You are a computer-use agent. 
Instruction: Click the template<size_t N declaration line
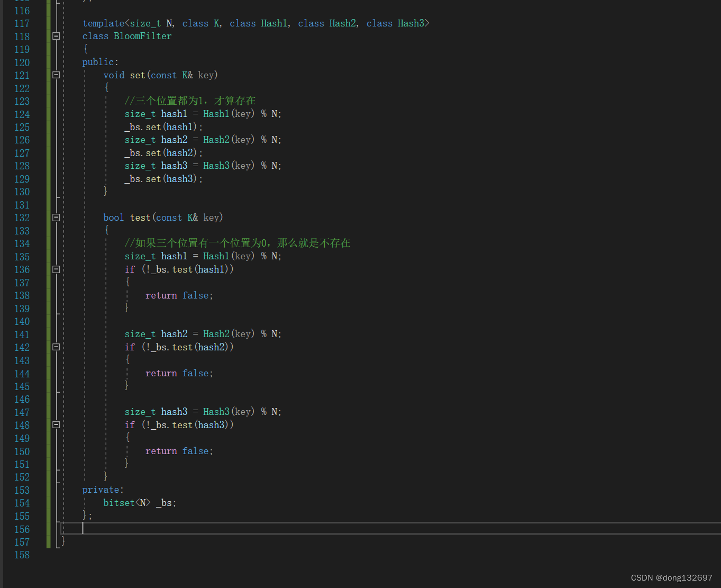tap(256, 23)
